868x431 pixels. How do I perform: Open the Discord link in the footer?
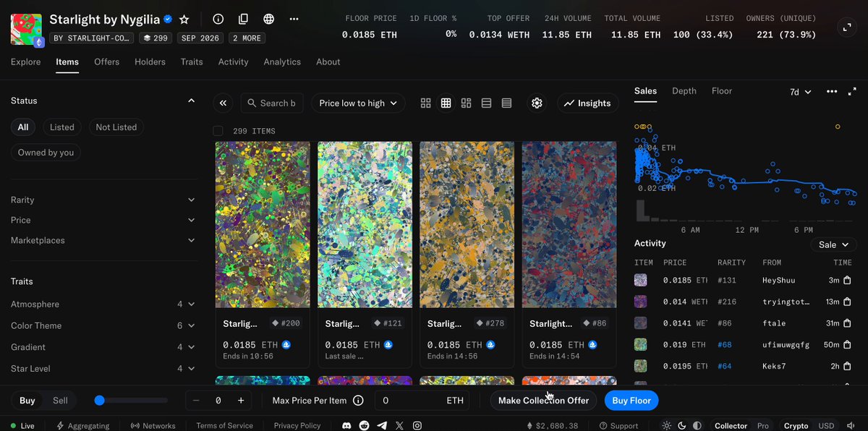click(347, 426)
